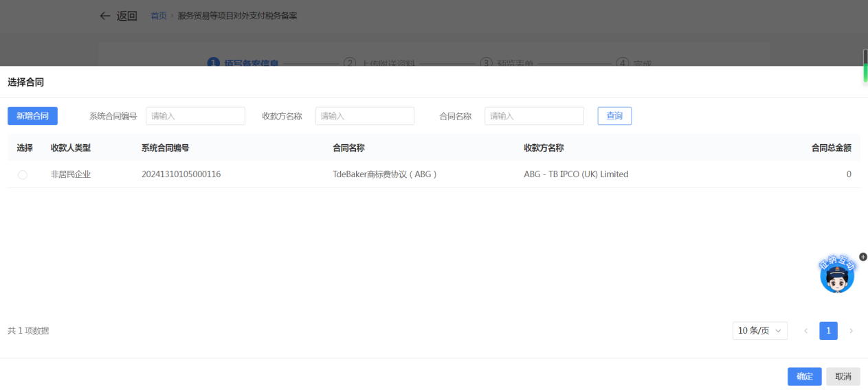Focus the 收款方名称 input field
The height and width of the screenshot is (392, 868).
click(x=364, y=116)
